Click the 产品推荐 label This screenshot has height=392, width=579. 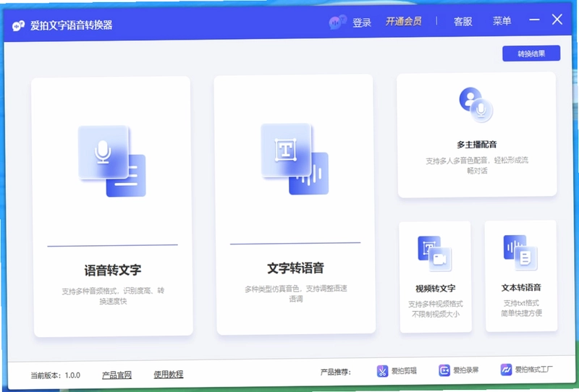(335, 372)
